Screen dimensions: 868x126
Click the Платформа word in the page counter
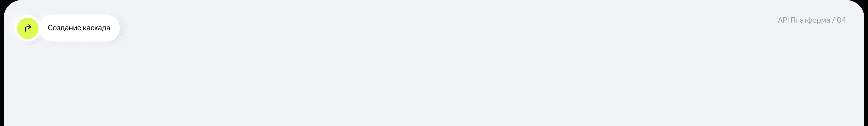[810, 20]
